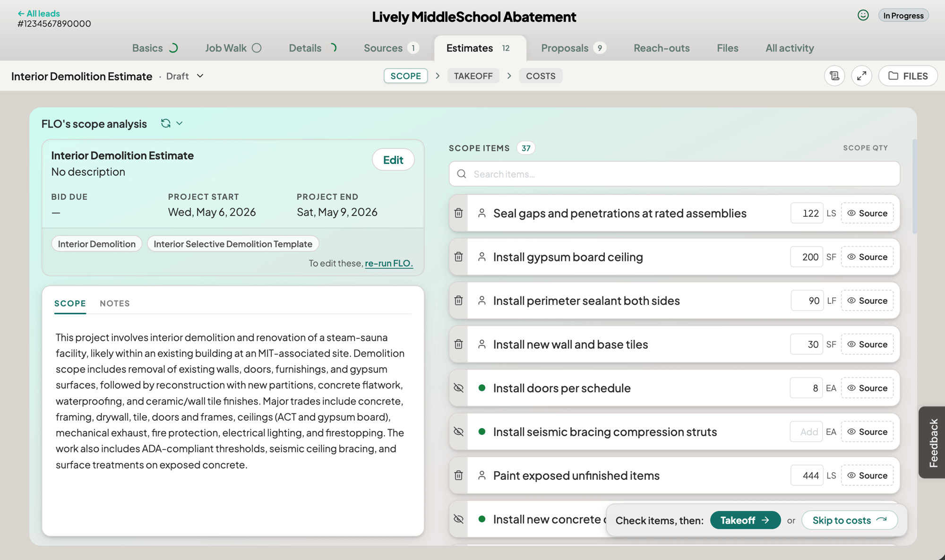Toggle visibility of Install new concrete item

tap(458, 519)
